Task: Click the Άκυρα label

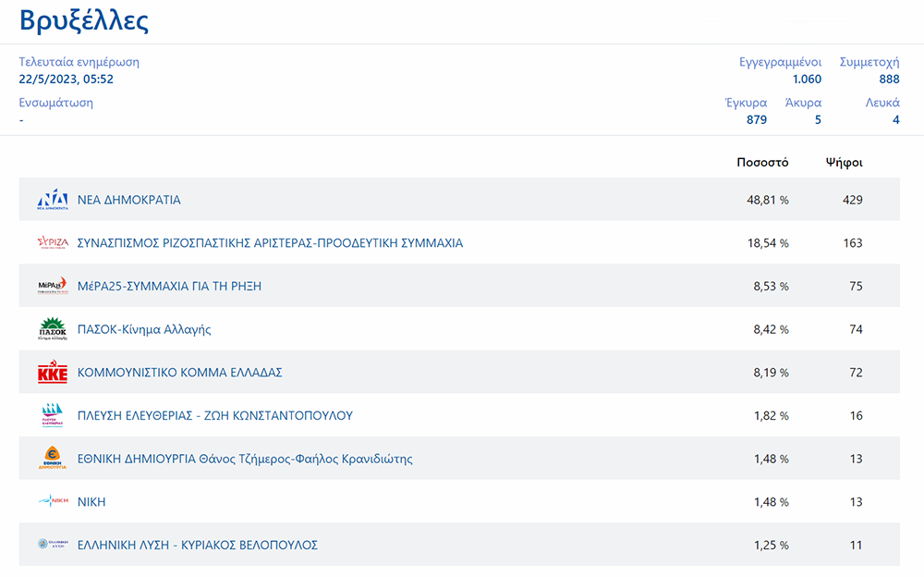Action: 803,103
